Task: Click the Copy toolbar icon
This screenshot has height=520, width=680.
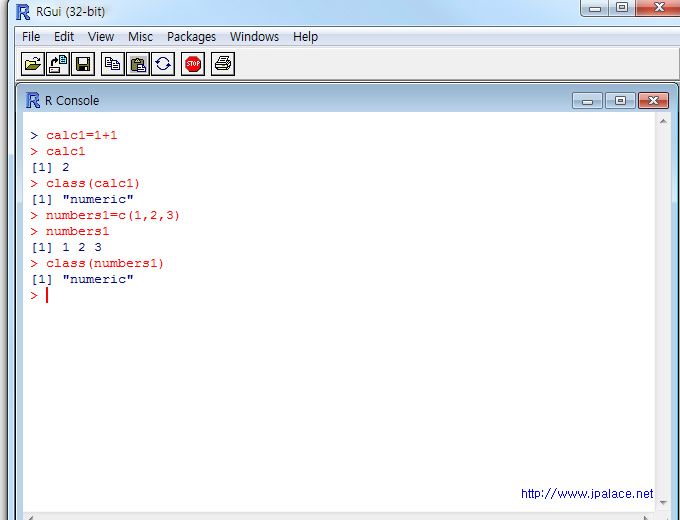Action: (x=113, y=64)
